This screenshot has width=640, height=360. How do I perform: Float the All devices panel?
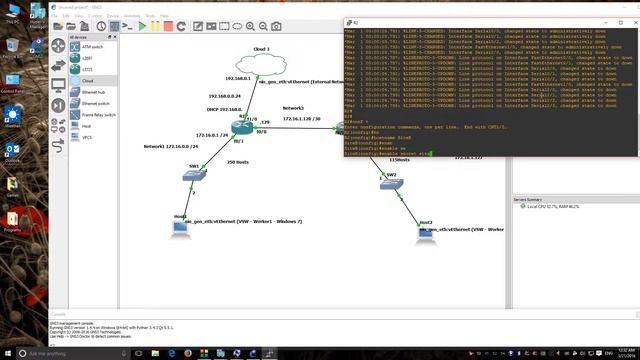[109, 37]
